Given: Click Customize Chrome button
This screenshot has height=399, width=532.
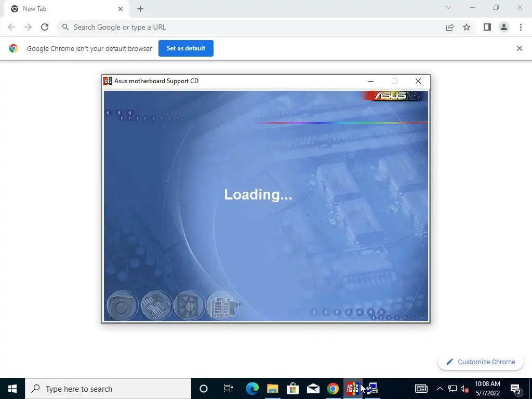Looking at the screenshot, I should (481, 362).
